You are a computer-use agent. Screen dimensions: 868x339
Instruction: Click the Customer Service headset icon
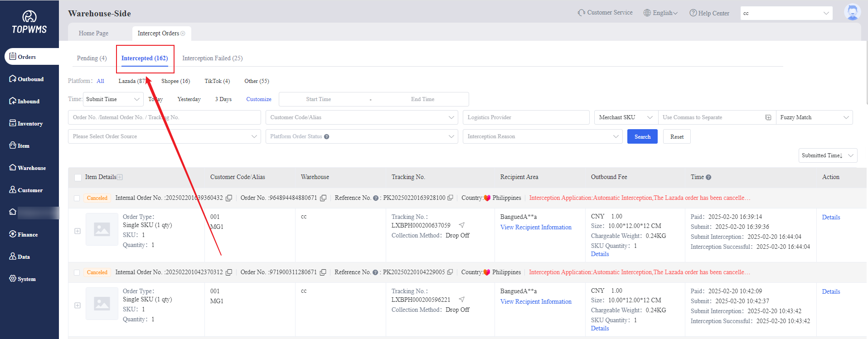pyautogui.click(x=581, y=13)
